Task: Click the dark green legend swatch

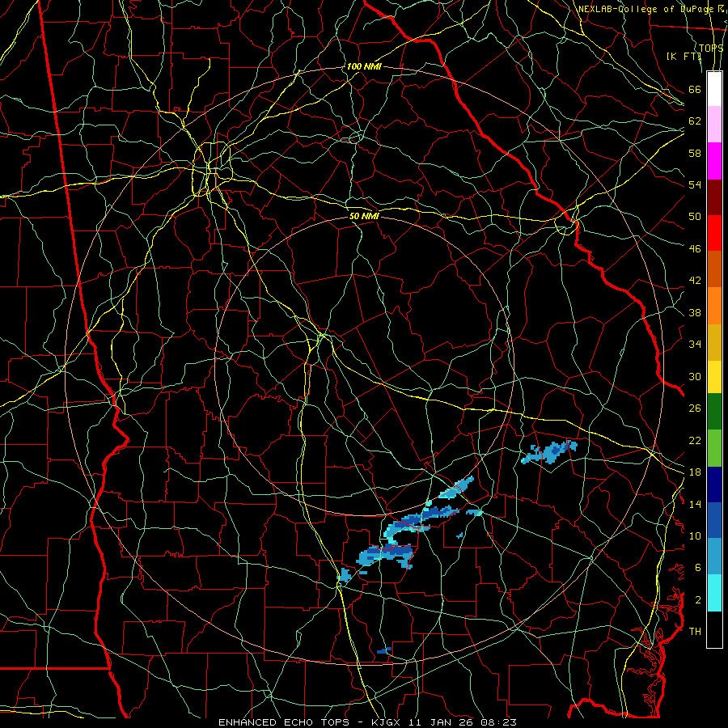Action: pos(714,412)
